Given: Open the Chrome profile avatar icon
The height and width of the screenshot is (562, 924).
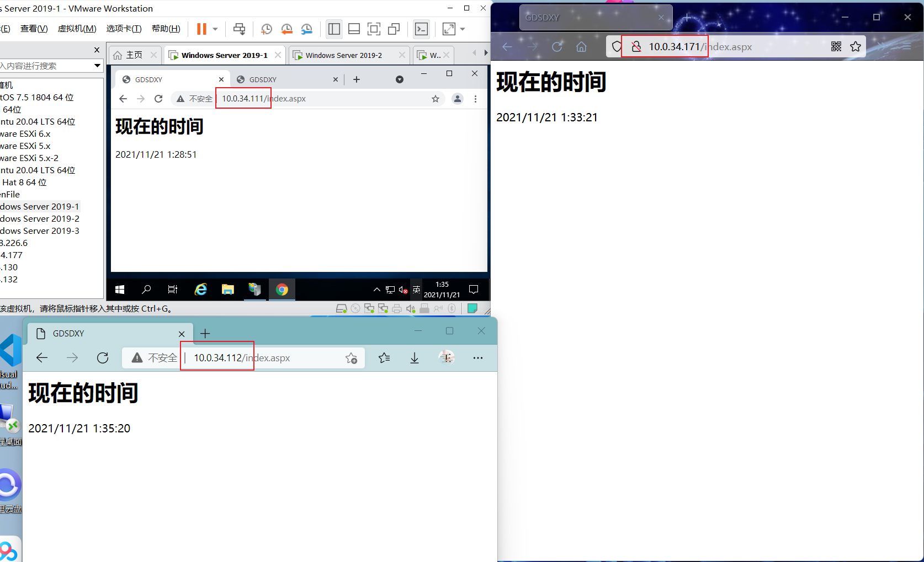Looking at the screenshot, I should (458, 99).
